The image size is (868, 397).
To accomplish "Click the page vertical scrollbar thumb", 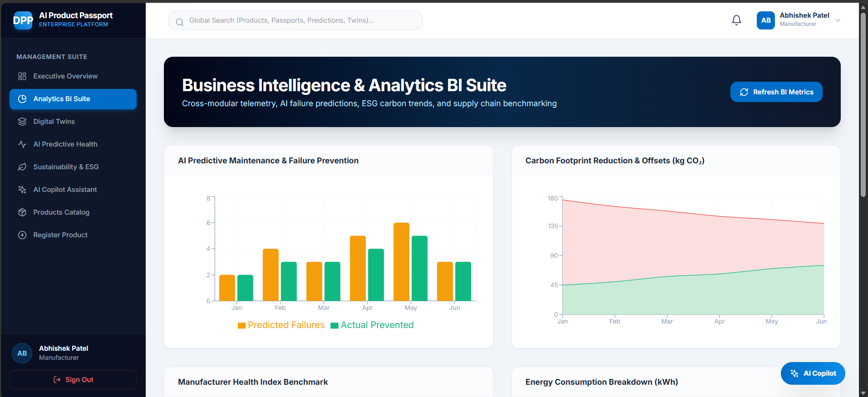I will coord(863,104).
